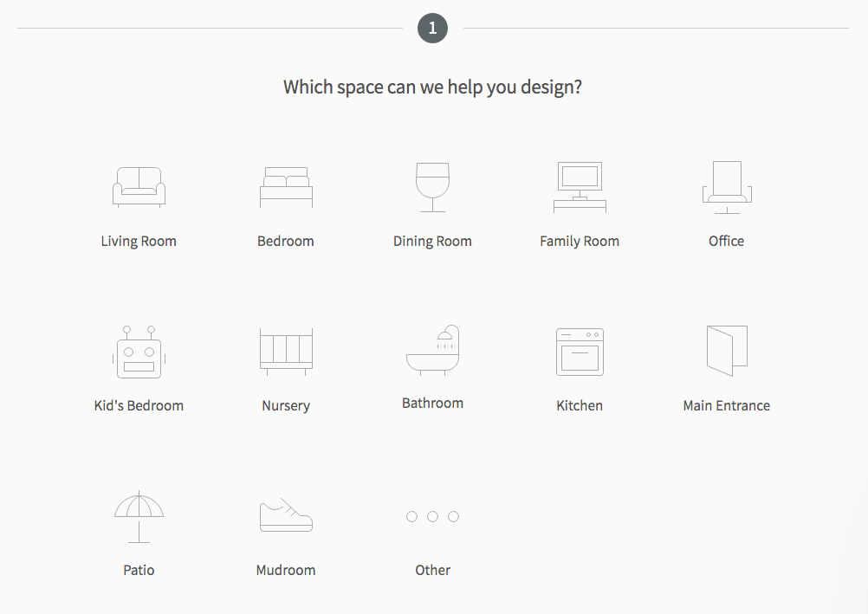868x614 pixels.
Task: Pick the Main Entrance door icon
Action: point(727,351)
